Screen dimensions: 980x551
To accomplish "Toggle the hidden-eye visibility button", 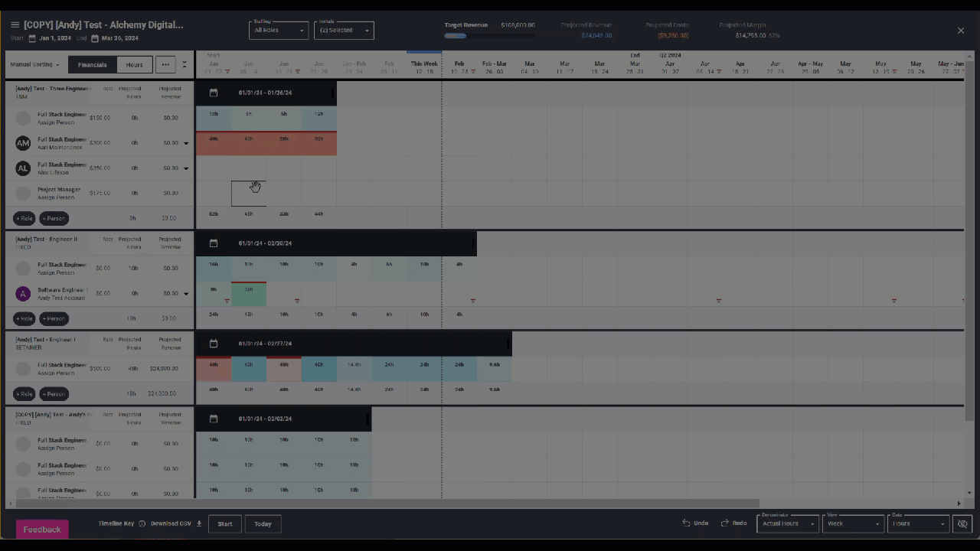I will tap(962, 524).
